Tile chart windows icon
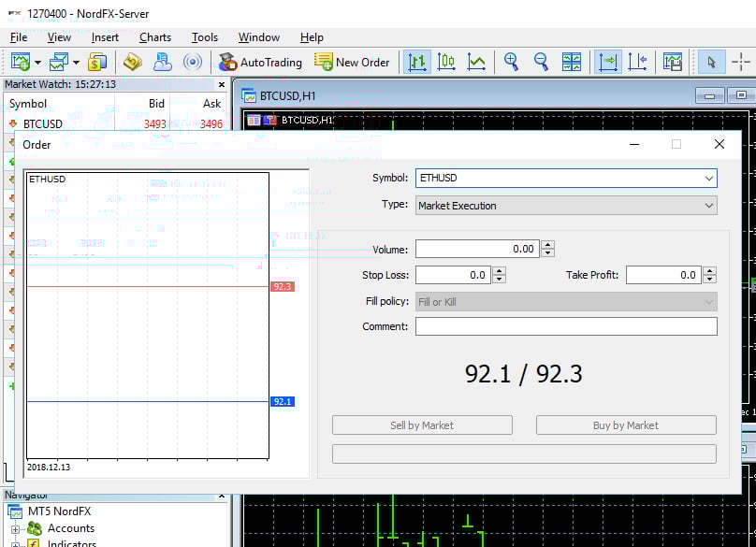756x547 pixels. [572, 62]
